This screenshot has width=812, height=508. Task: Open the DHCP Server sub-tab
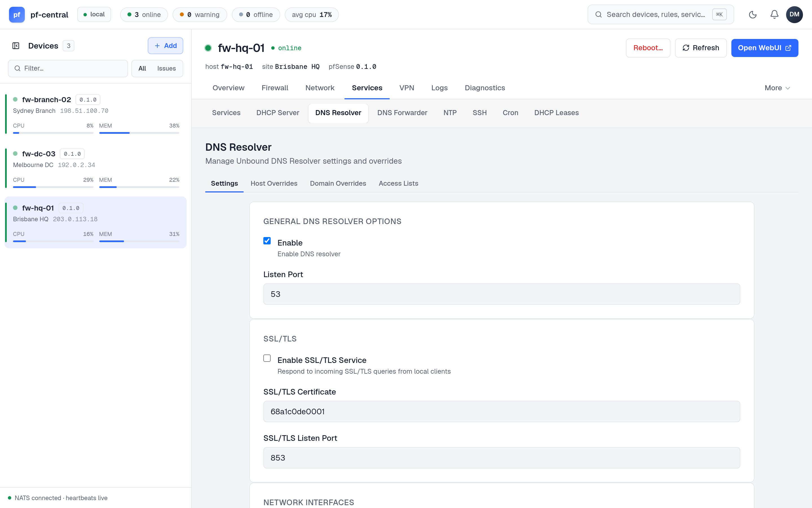277,113
